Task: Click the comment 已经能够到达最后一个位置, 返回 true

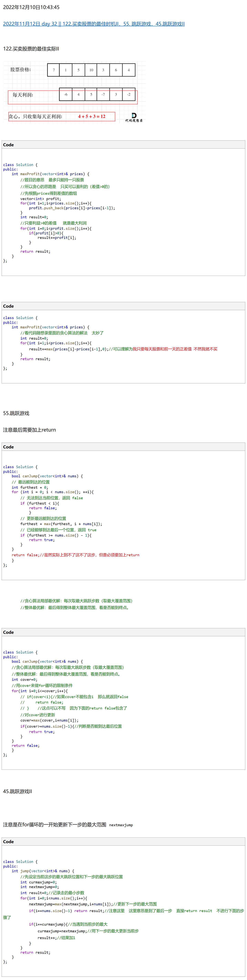Action: click(x=58, y=530)
